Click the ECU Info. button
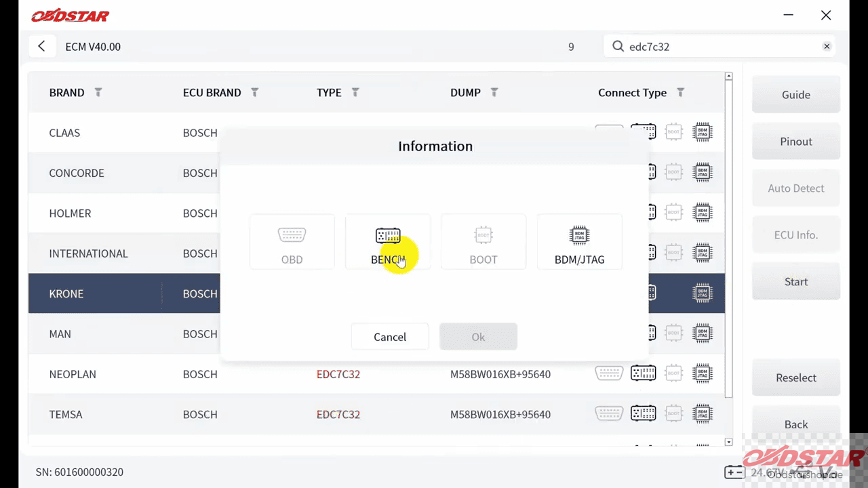This screenshot has height=488, width=868. pos(796,235)
